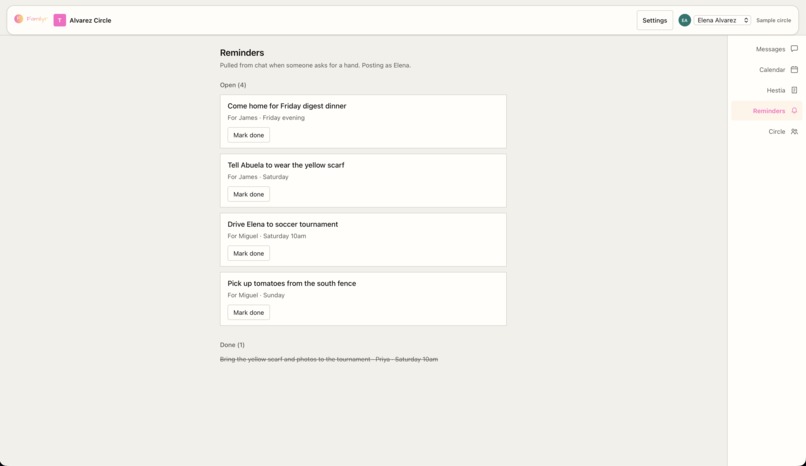Click the Sample circle label
The height and width of the screenshot is (466, 806).
pyautogui.click(x=773, y=20)
